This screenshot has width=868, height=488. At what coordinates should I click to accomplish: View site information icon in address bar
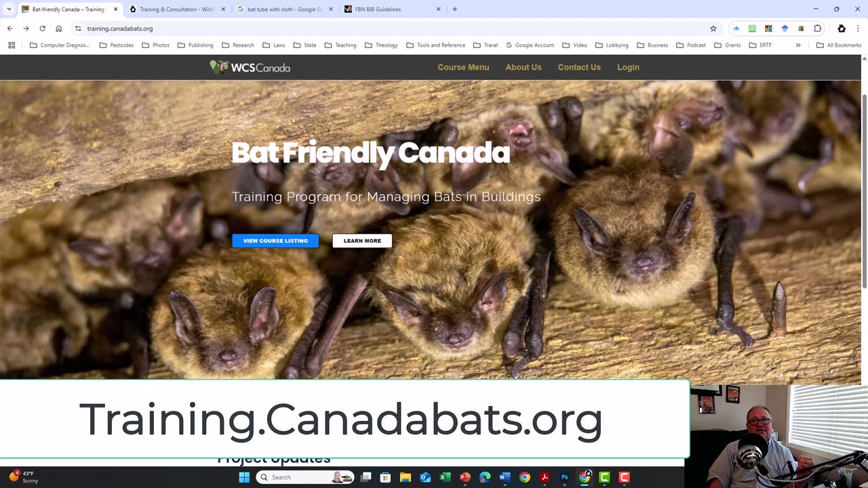(78, 28)
